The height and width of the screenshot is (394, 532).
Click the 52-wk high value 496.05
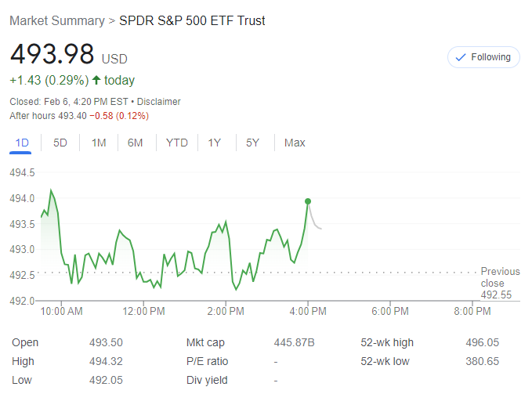tap(482, 342)
